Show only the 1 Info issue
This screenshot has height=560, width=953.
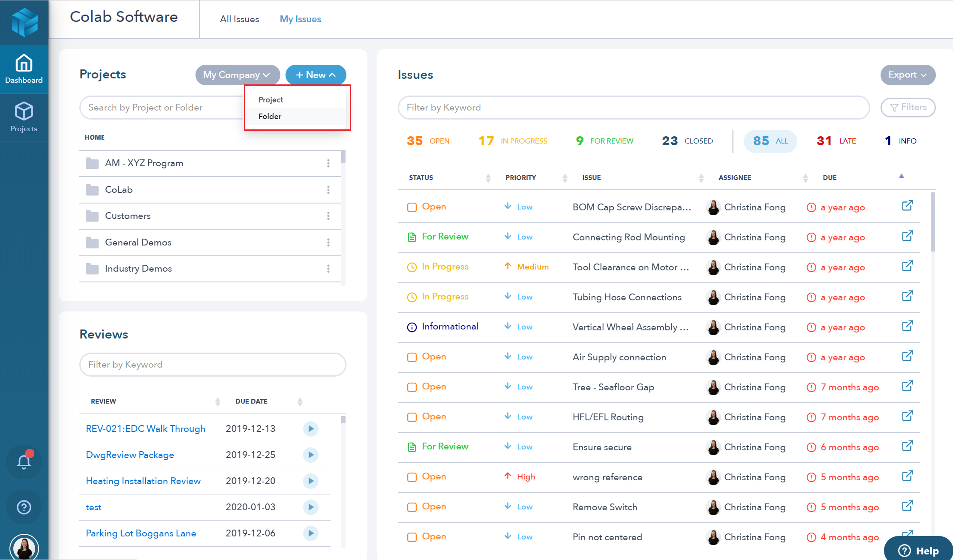tap(900, 141)
